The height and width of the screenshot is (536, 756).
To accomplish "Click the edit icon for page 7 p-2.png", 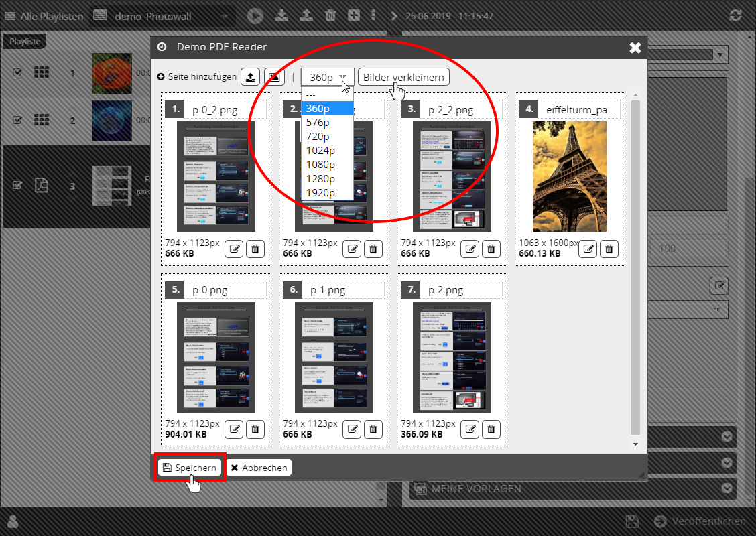I will coord(470,429).
